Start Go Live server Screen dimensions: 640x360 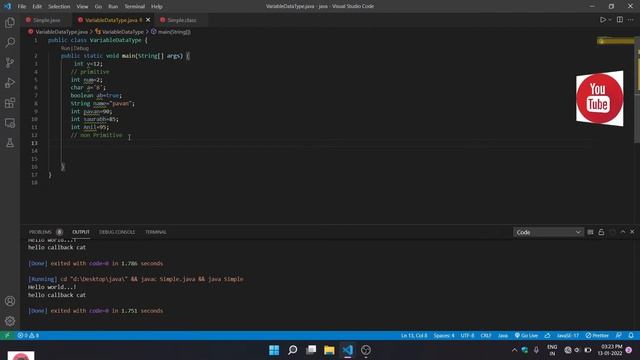(x=526, y=335)
